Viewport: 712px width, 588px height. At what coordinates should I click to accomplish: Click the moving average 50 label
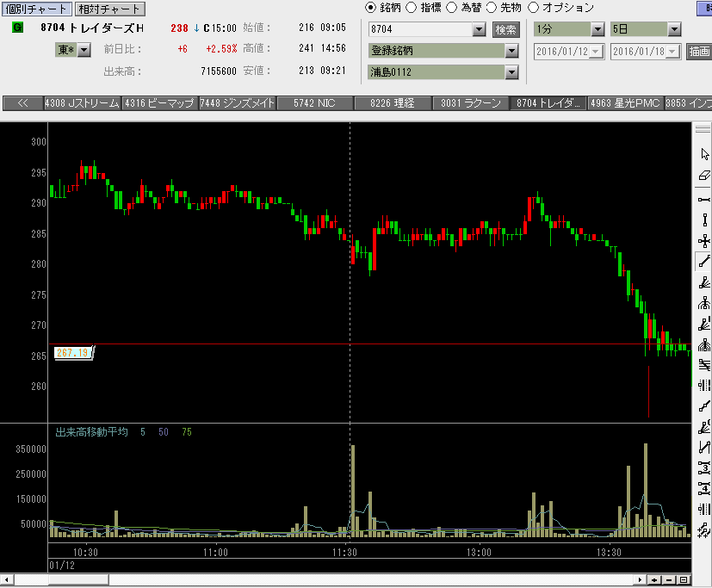point(164,432)
